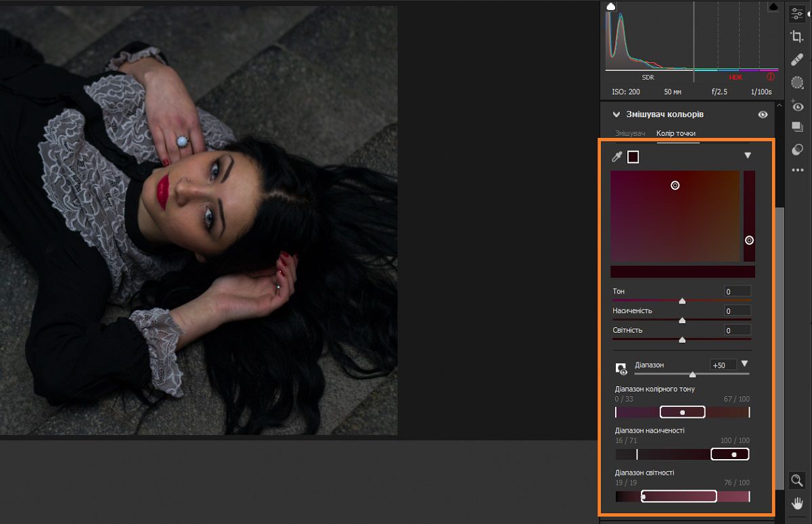This screenshot has width=812, height=524.
Task: Click the dark color preview bar below field
Action: [x=683, y=271]
